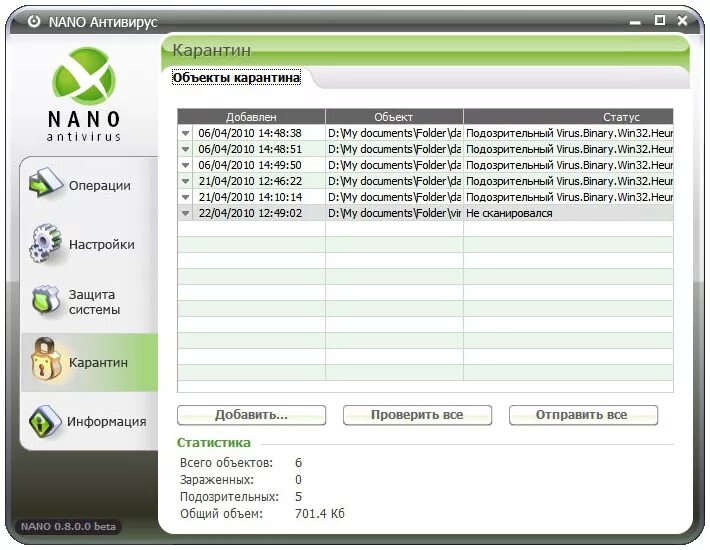Expand row arrow for 21/04/2010 12:46:22

(185, 181)
